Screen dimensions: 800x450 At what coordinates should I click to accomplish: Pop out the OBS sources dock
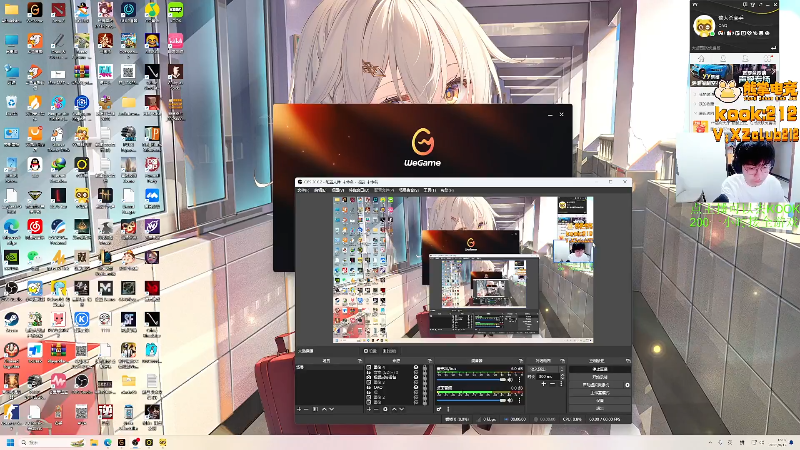pos(430,361)
